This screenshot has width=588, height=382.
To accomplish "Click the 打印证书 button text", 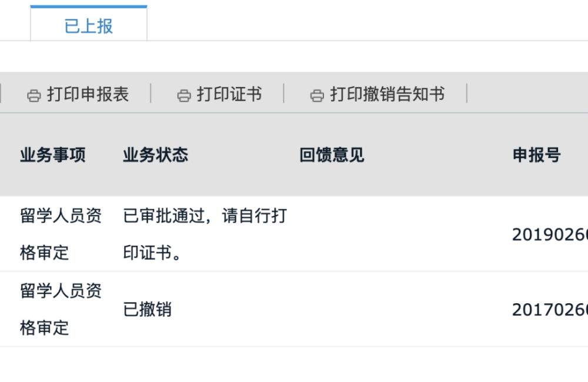I will coord(229,94).
